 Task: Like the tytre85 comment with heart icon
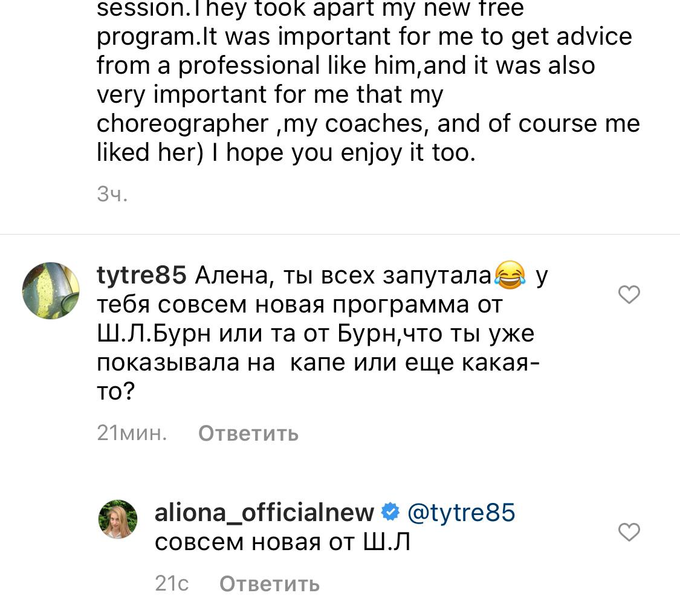[x=629, y=295]
